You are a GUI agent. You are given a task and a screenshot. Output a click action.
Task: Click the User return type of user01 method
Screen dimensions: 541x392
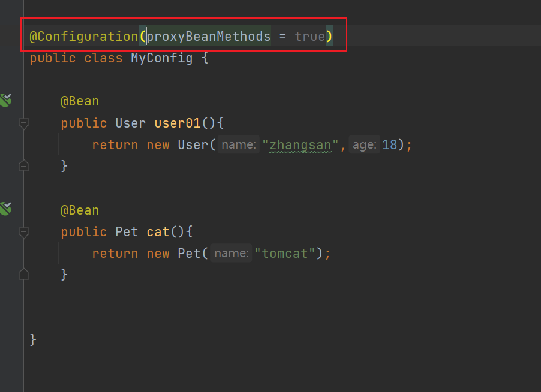(x=130, y=123)
